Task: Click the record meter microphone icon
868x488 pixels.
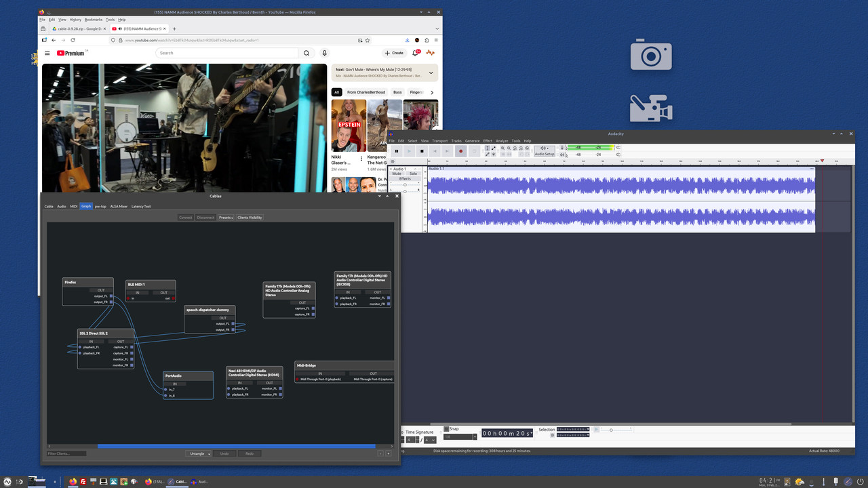Action: (x=562, y=148)
